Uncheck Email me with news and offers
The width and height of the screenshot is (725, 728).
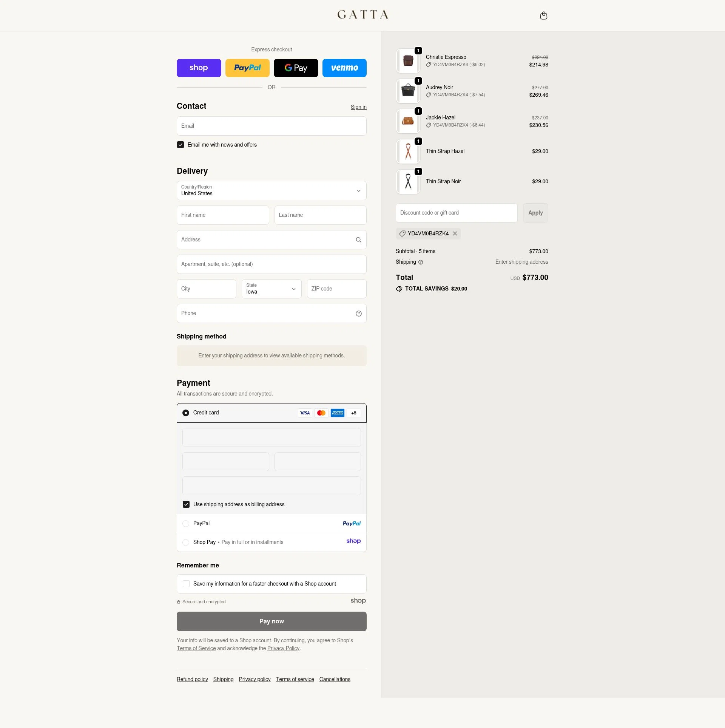pyautogui.click(x=180, y=145)
